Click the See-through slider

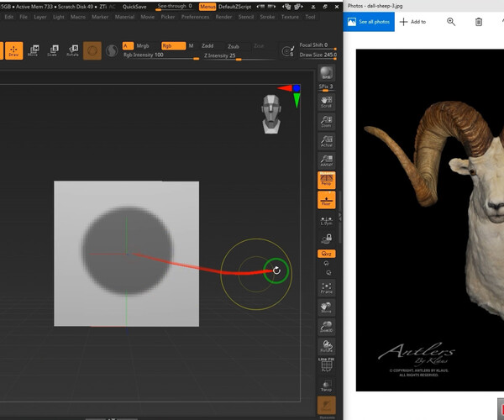click(175, 7)
